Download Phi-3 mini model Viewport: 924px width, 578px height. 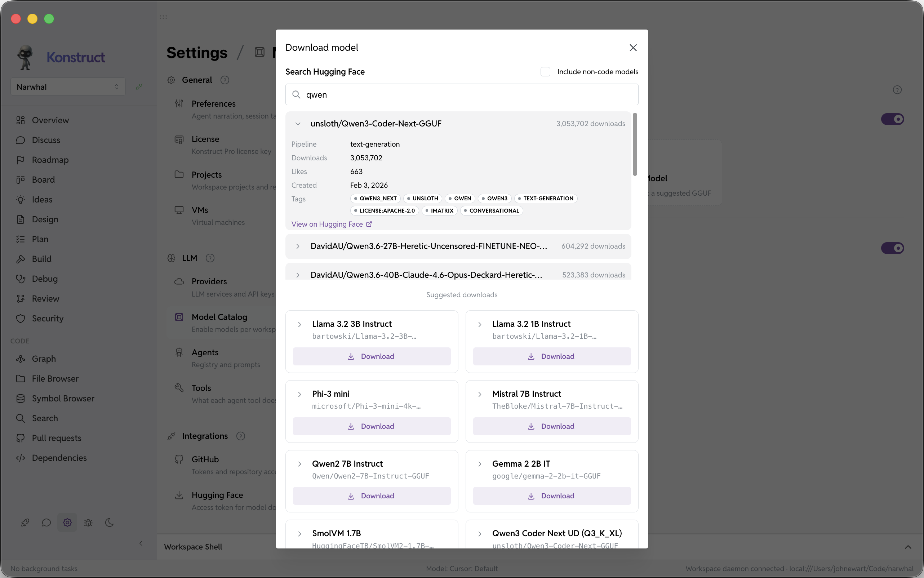372,426
